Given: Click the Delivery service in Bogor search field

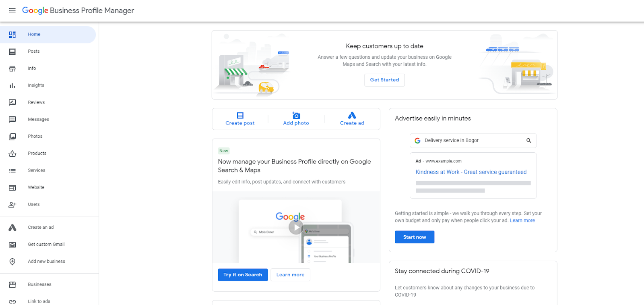Looking at the screenshot, I should coord(473,141).
